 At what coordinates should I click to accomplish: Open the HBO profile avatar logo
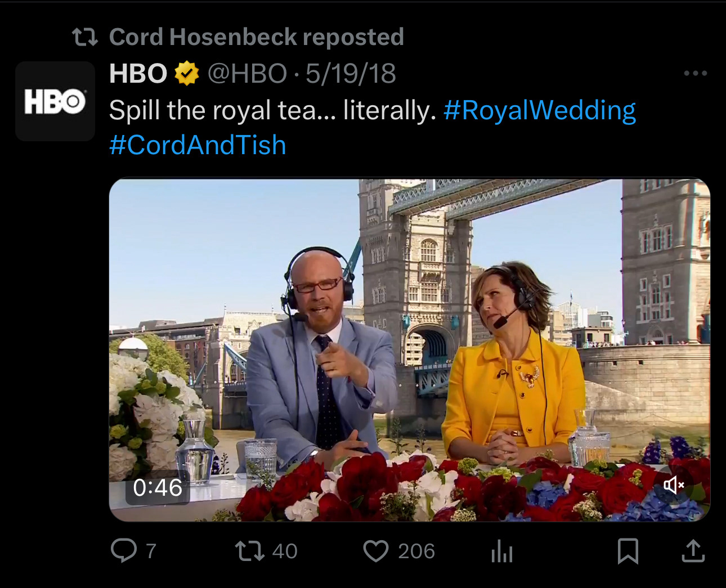pos(55,101)
